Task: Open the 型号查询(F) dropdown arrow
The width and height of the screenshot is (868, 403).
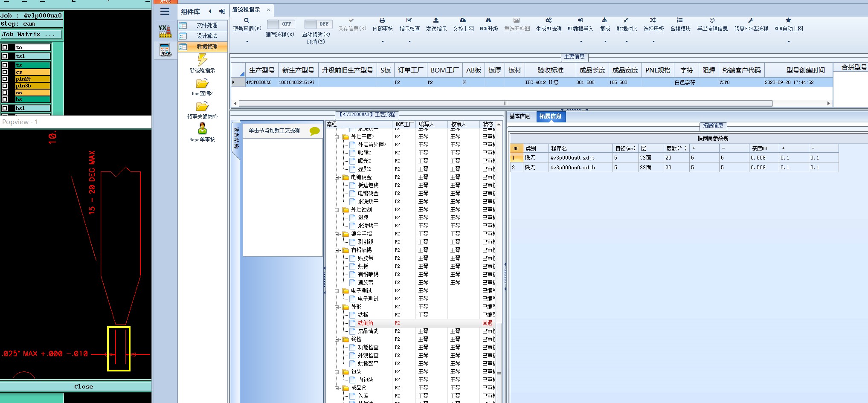Action: pyautogui.click(x=247, y=42)
